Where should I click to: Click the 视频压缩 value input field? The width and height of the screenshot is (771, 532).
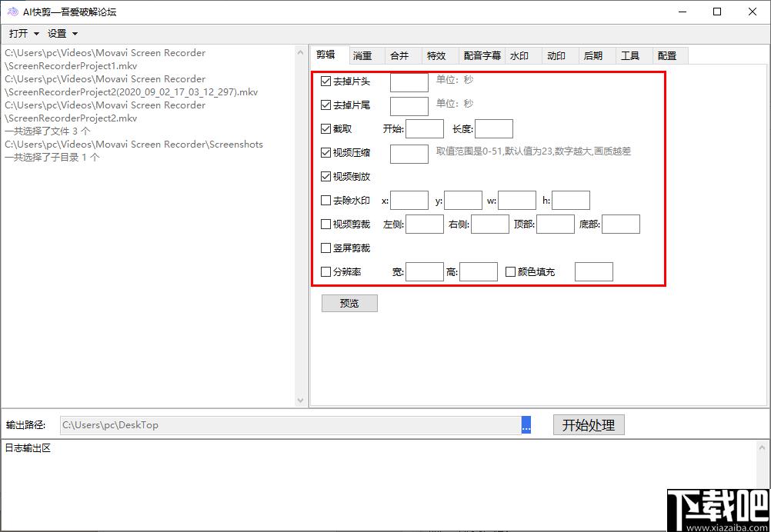pos(409,154)
